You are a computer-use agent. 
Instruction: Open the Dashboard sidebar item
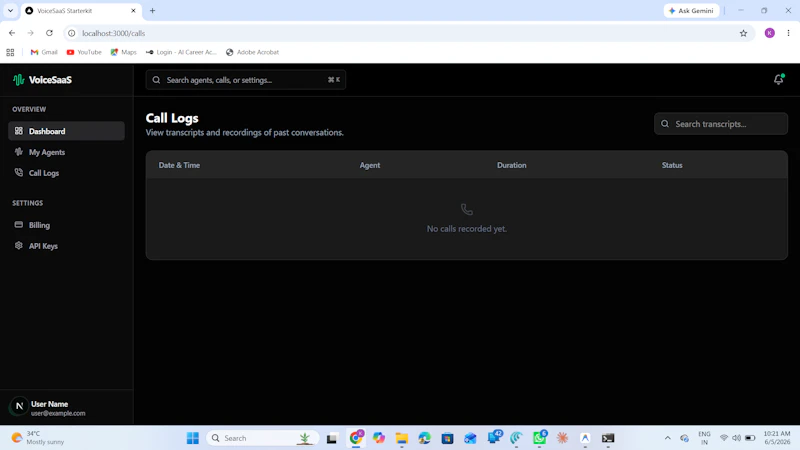pyautogui.click(x=66, y=131)
